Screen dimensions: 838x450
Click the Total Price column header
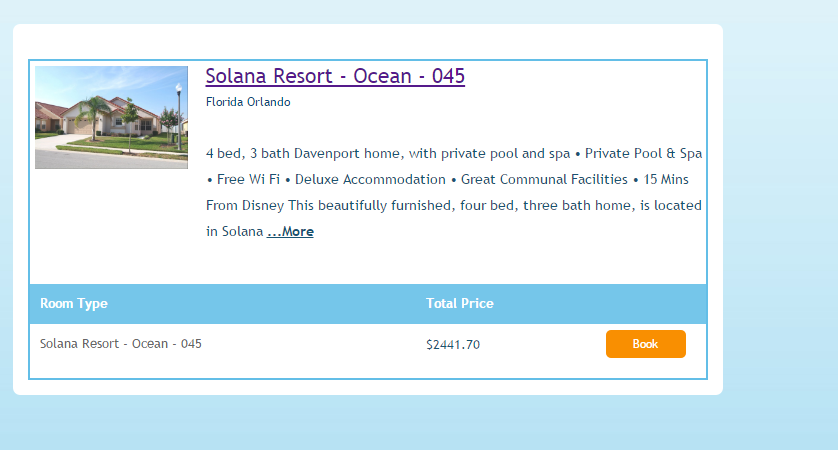tap(459, 304)
